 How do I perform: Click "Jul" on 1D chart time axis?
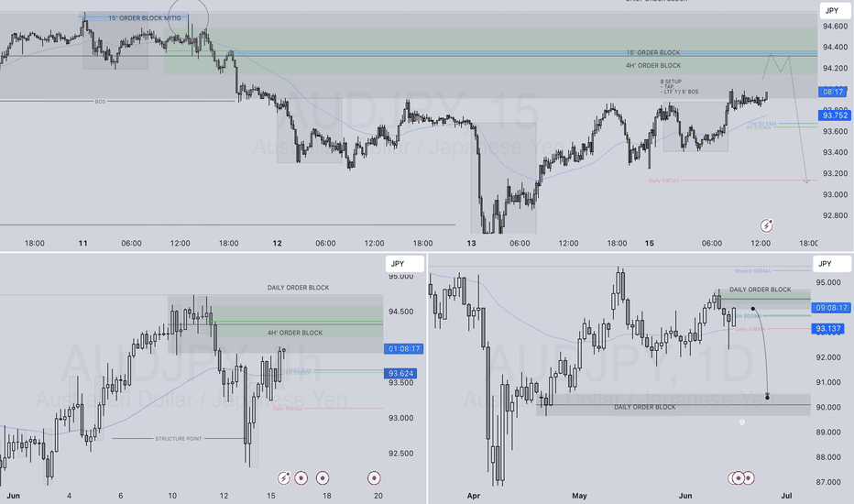[786, 495]
